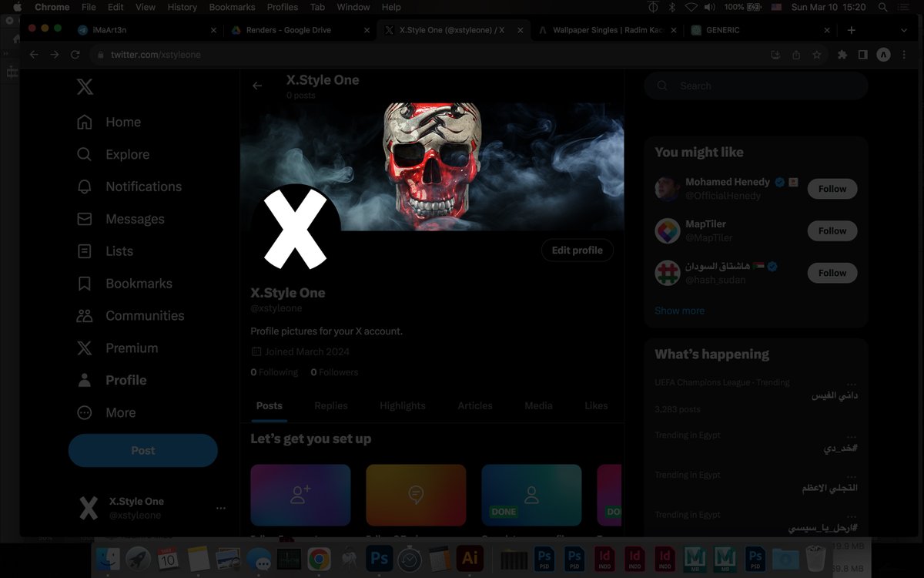Go to Explore in the sidebar

[113, 154]
